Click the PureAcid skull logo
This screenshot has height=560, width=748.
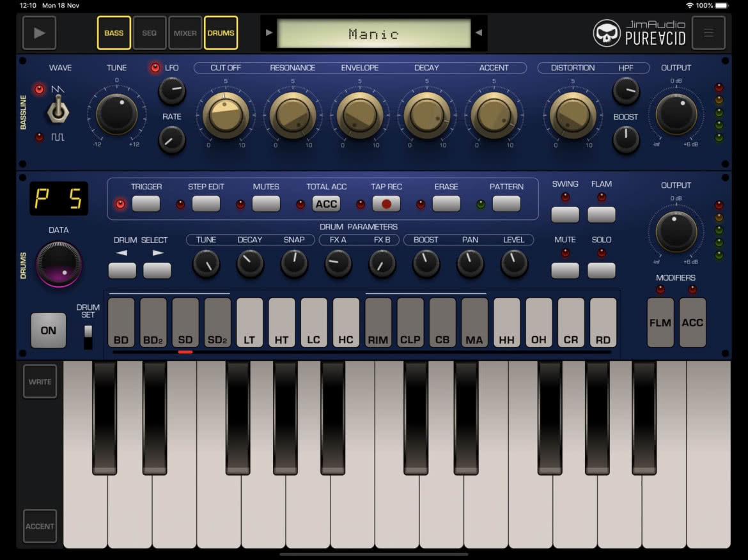coord(606,33)
